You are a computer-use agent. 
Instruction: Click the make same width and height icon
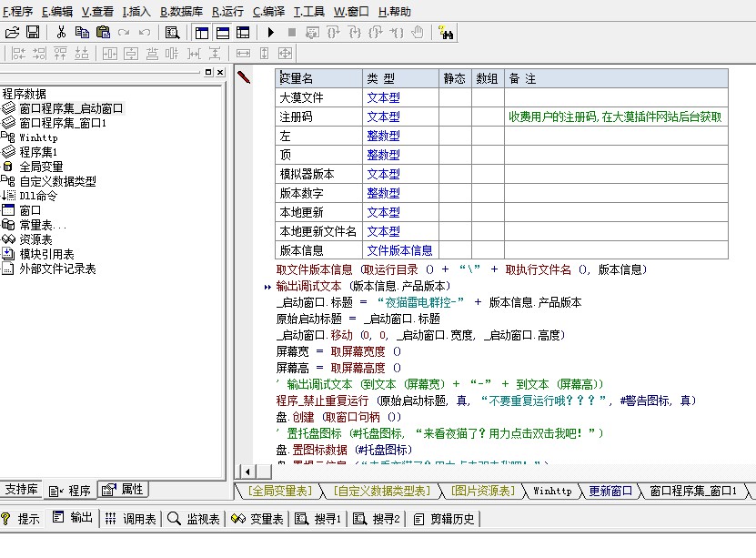(286, 53)
